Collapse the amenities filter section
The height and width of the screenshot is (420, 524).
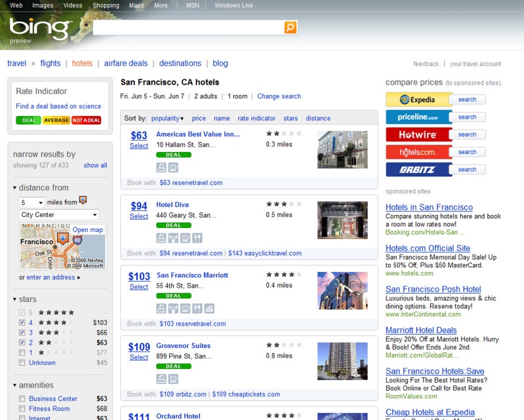coord(14,385)
